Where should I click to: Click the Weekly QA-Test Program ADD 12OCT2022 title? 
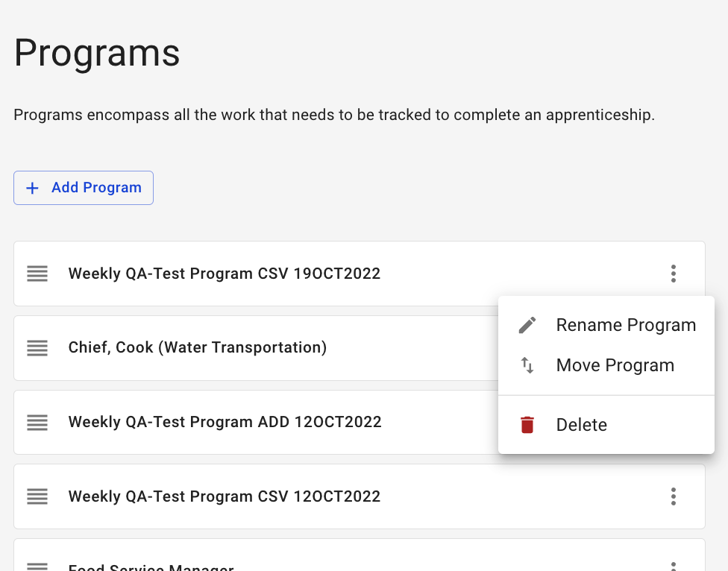225,423
